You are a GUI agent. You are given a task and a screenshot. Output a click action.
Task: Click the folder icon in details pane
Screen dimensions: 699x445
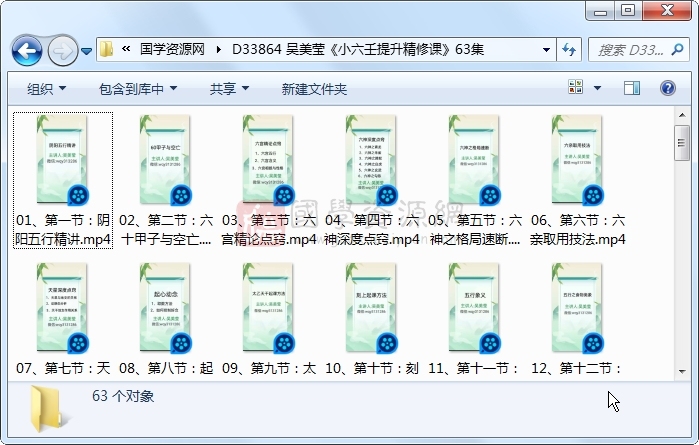click(x=48, y=409)
